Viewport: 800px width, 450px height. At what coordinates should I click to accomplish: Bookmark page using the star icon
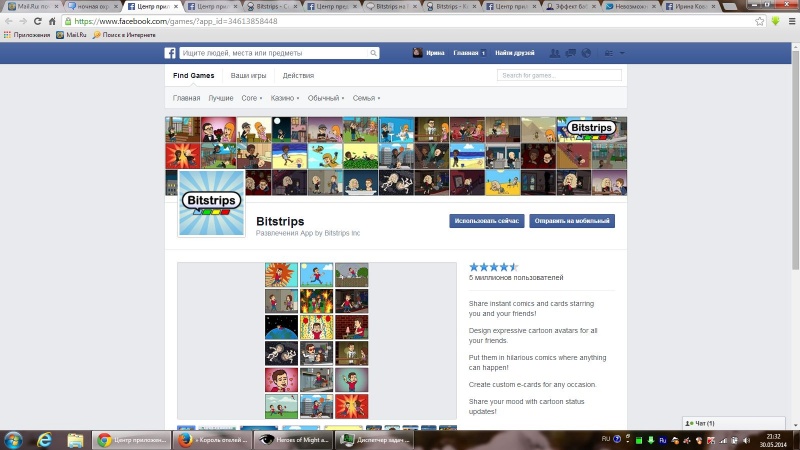tap(760, 21)
